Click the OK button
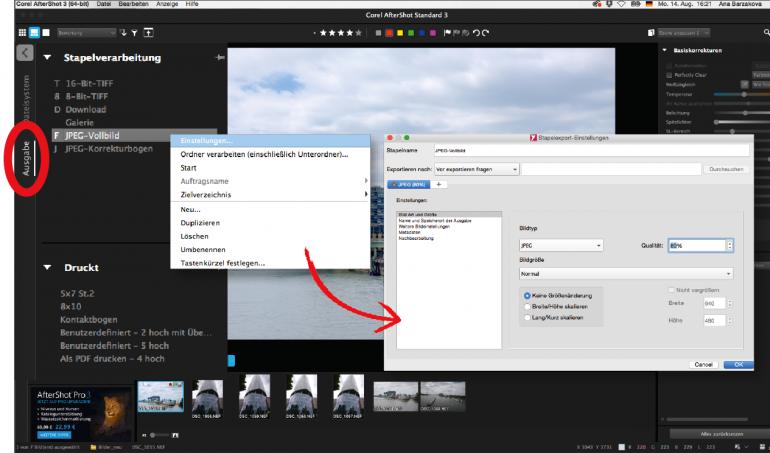The image size is (770, 453). (x=738, y=365)
